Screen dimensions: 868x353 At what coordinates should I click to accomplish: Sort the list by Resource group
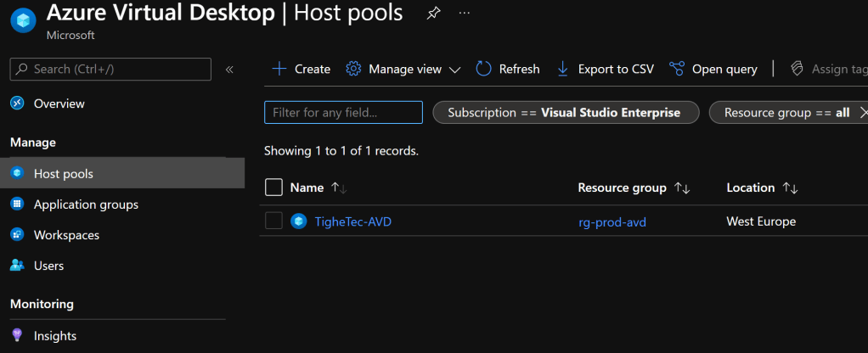[x=682, y=188]
